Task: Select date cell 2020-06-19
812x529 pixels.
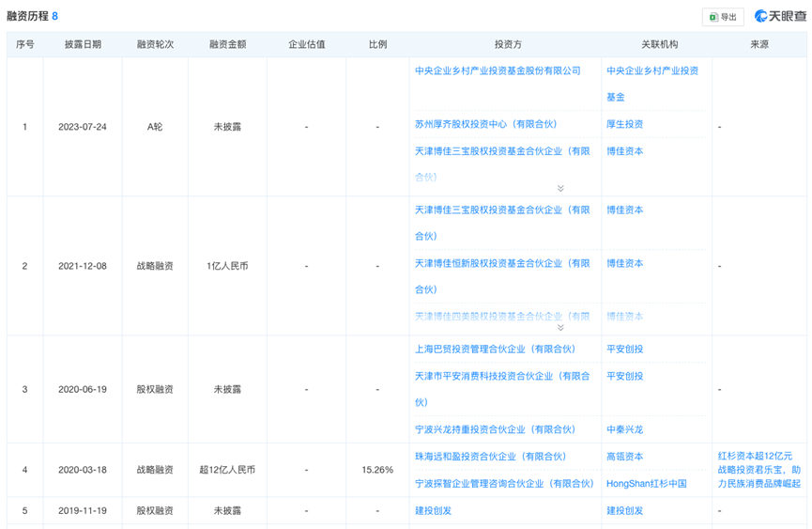Action: (83, 389)
